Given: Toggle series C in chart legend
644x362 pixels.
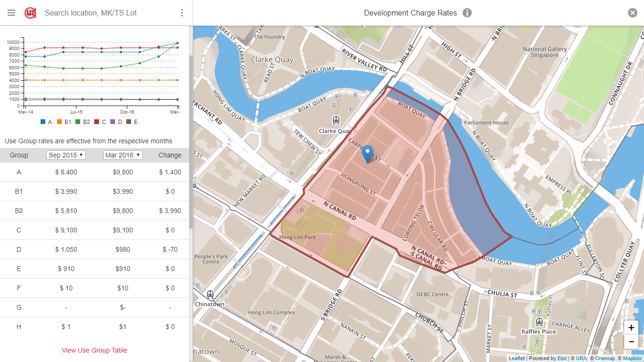Looking at the screenshot, I should (100, 122).
